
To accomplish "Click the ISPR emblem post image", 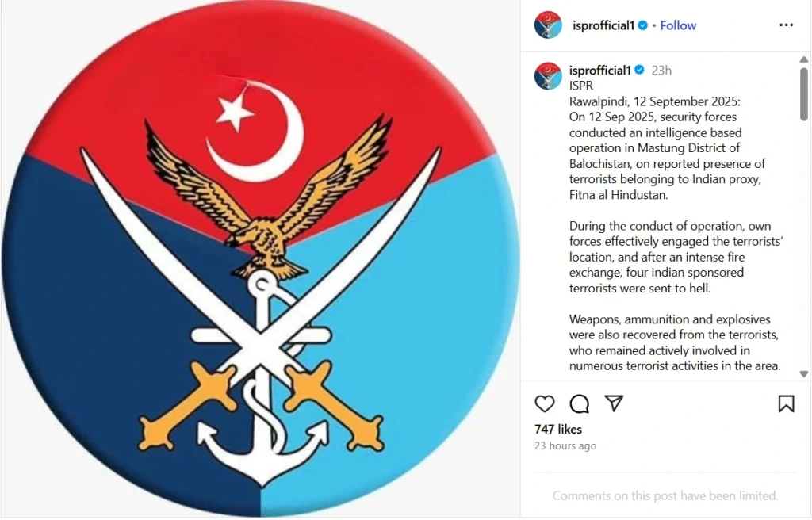I will click(x=260, y=259).
